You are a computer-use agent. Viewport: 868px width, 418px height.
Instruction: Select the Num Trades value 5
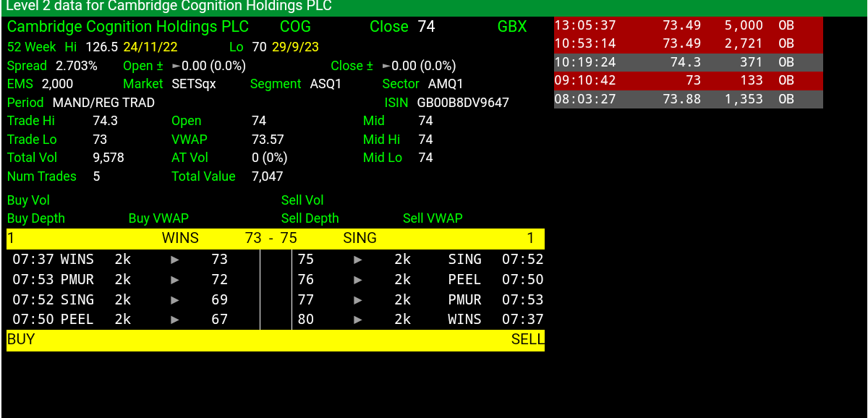[x=96, y=176]
